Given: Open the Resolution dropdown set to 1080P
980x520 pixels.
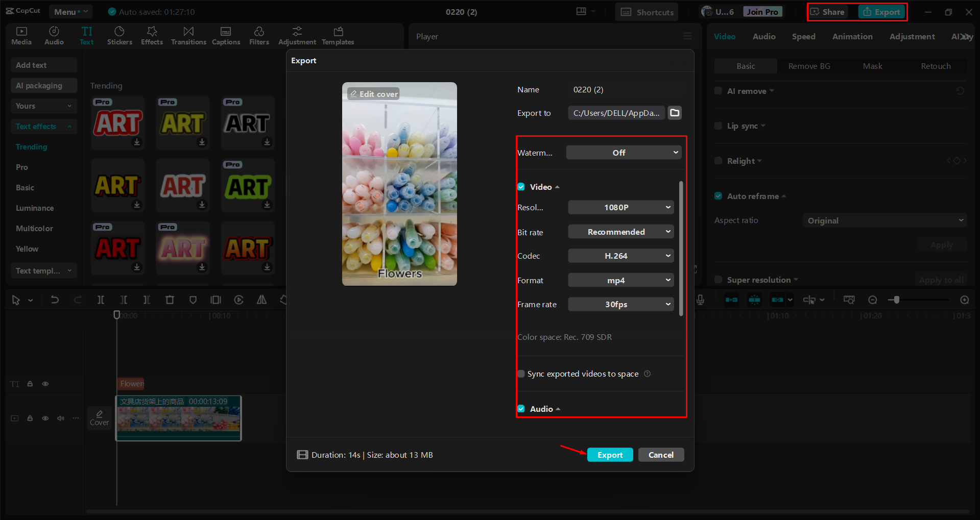Looking at the screenshot, I should point(620,207).
